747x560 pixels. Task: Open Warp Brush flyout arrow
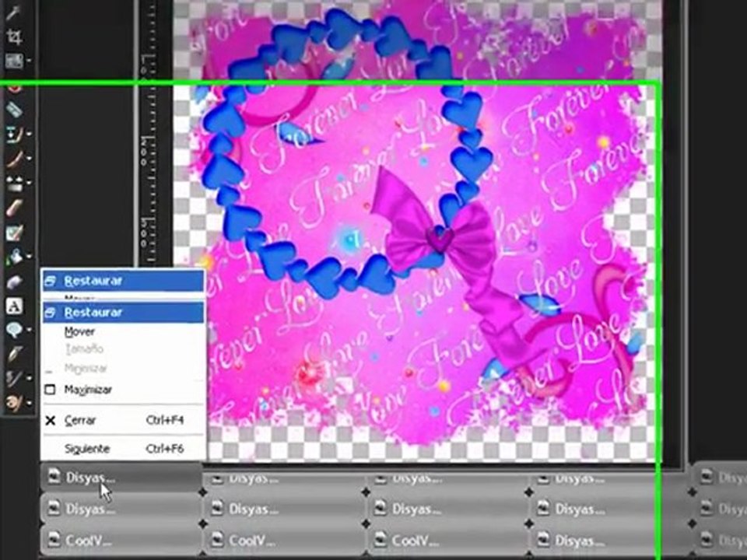pyautogui.click(x=29, y=379)
